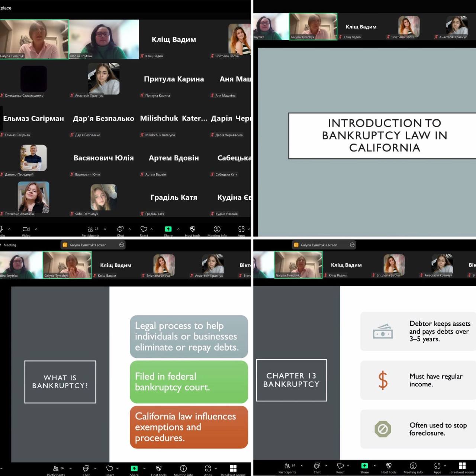The height and width of the screenshot is (476, 476).
Task: Click Host tools in the 28-participant toolbar
Action: click(193, 229)
